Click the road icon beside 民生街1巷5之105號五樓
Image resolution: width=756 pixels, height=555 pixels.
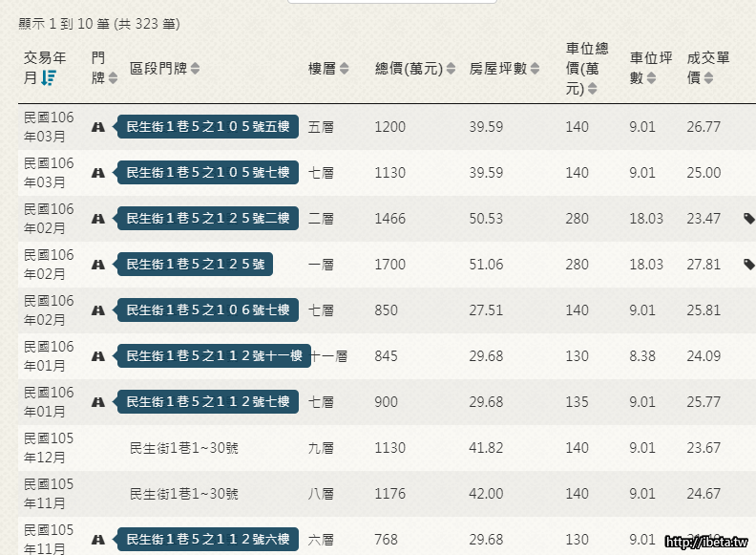tap(97, 127)
